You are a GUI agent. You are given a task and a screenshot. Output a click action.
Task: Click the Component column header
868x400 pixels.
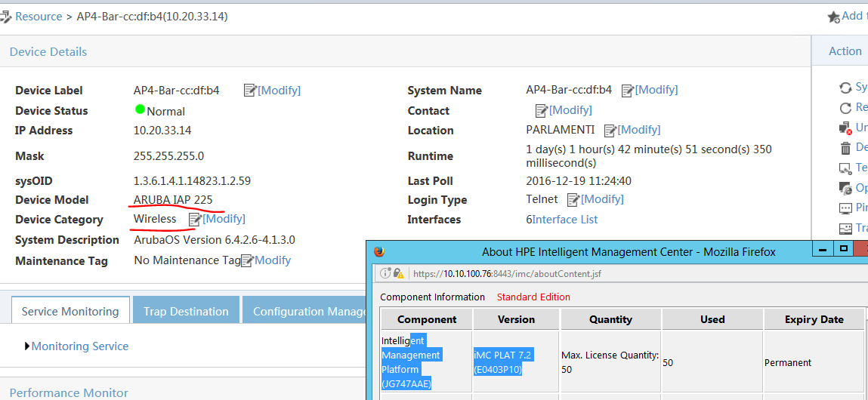pyautogui.click(x=427, y=319)
